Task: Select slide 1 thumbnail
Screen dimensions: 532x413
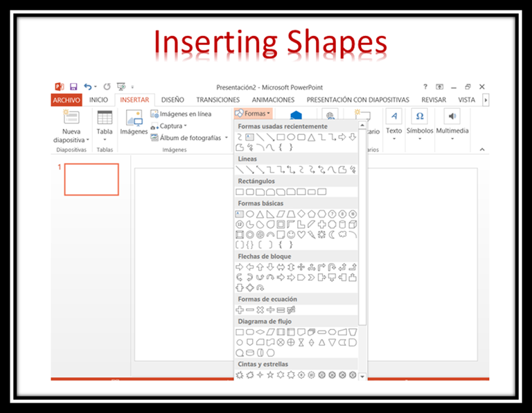Action: (x=91, y=179)
